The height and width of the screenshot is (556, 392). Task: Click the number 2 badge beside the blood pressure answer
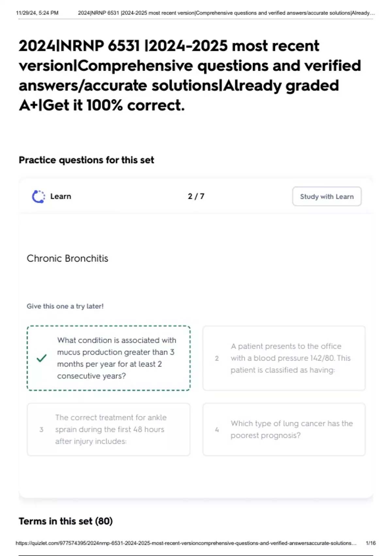click(x=217, y=358)
